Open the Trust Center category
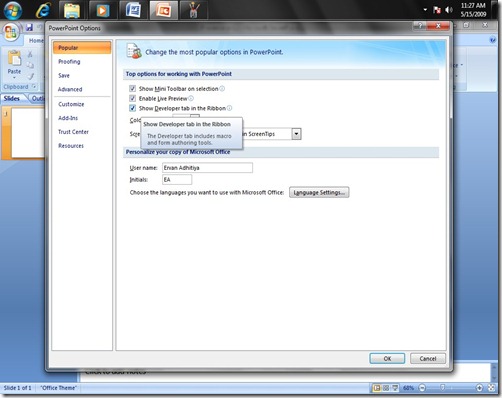This screenshot has height=398, width=502. pyautogui.click(x=73, y=132)
